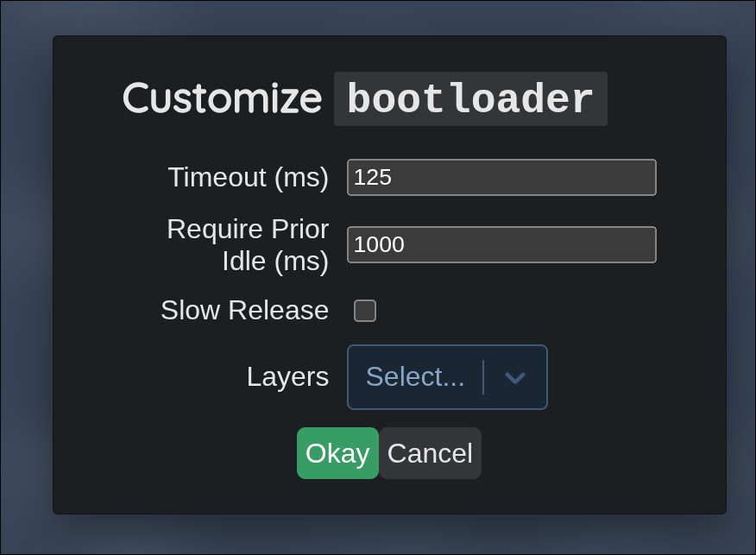Image resolution: width=756 pixels, height=555 pixels.
Task: Click the "Timeout (ms)" label
Action: pos(248,177)
